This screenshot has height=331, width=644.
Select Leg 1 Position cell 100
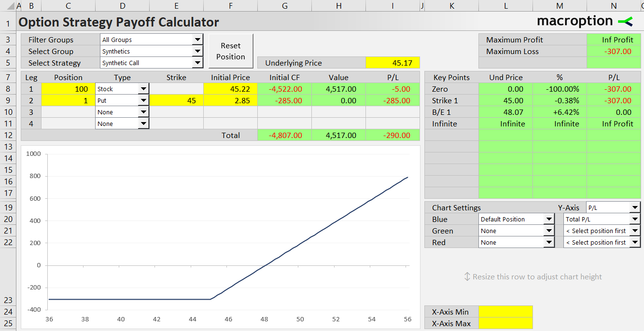tap(68, 89)
